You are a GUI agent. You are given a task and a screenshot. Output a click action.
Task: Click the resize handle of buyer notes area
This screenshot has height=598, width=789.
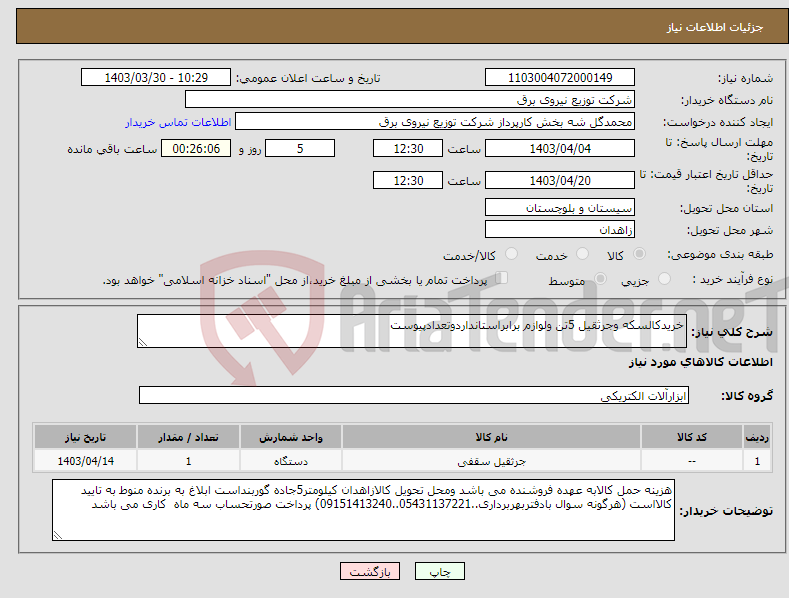pos(58,535)
